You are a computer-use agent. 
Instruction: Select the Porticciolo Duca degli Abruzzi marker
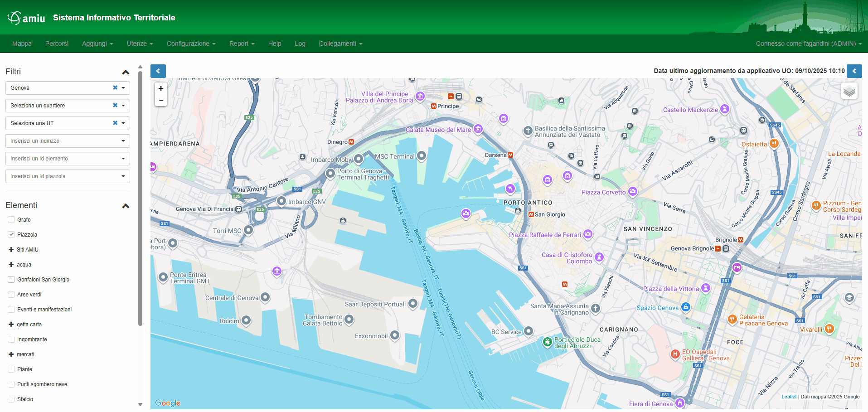548,341
